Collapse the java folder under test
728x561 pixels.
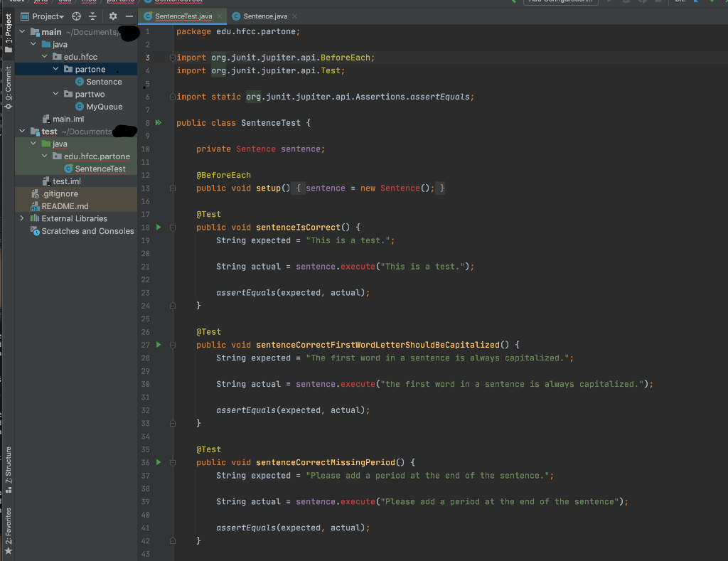33,144
